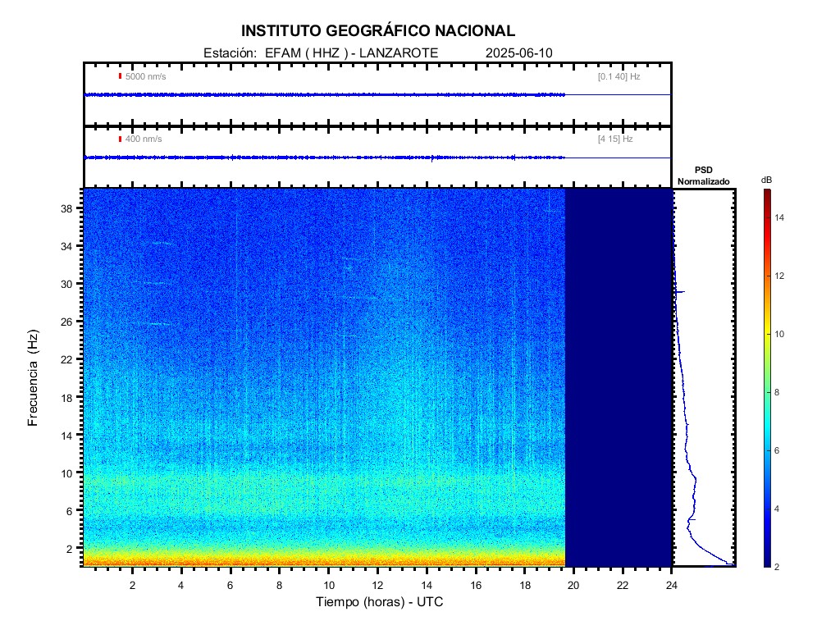Viewport: 840px width, 630px height.
Task: Click the 18 Hz frequency tick label
Action: point(66,398)
